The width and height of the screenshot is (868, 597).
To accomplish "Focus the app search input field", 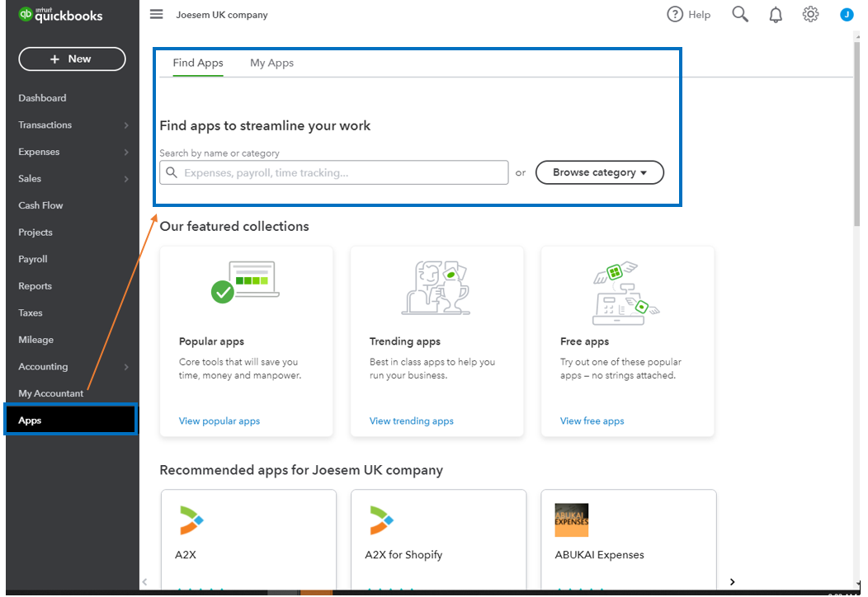I will [334, 172].
